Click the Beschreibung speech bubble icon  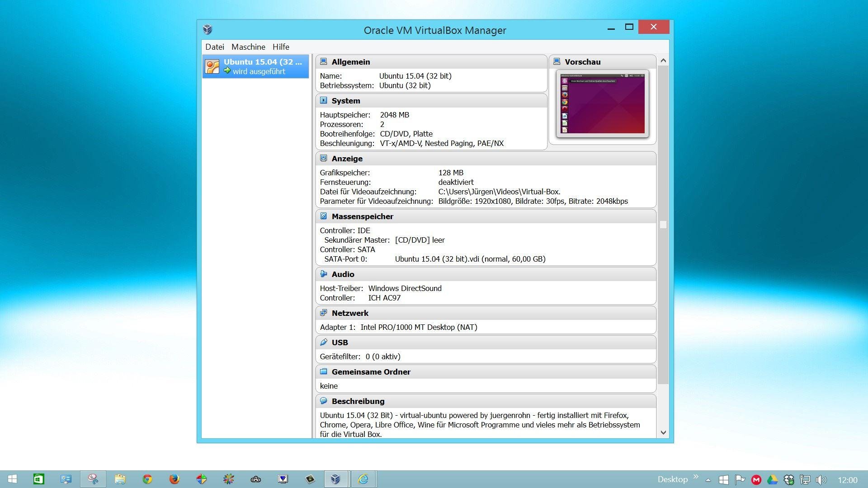coord(323,401)
